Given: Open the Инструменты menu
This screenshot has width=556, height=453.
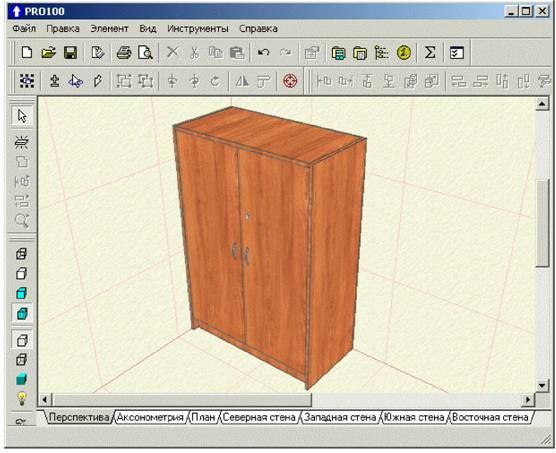Looking at the screenshot, I should coord(198,29).
